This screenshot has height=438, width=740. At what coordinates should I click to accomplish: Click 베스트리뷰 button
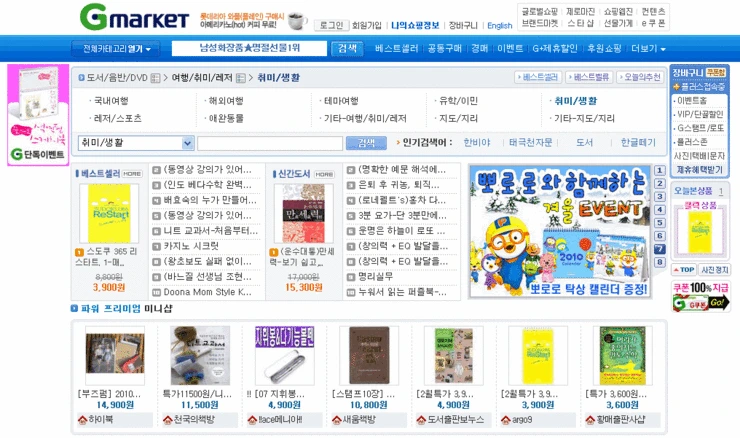pyautogui.click(x=589, y=77)
